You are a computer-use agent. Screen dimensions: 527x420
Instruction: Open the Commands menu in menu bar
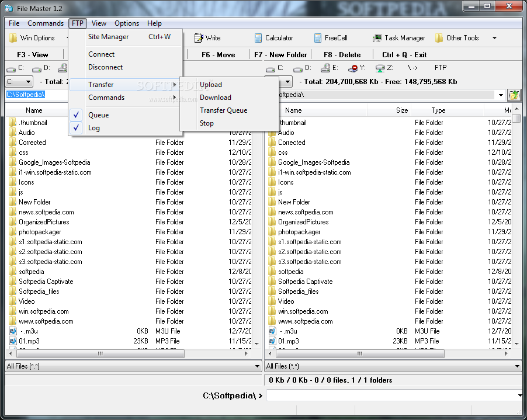click(x=46, y=23)
